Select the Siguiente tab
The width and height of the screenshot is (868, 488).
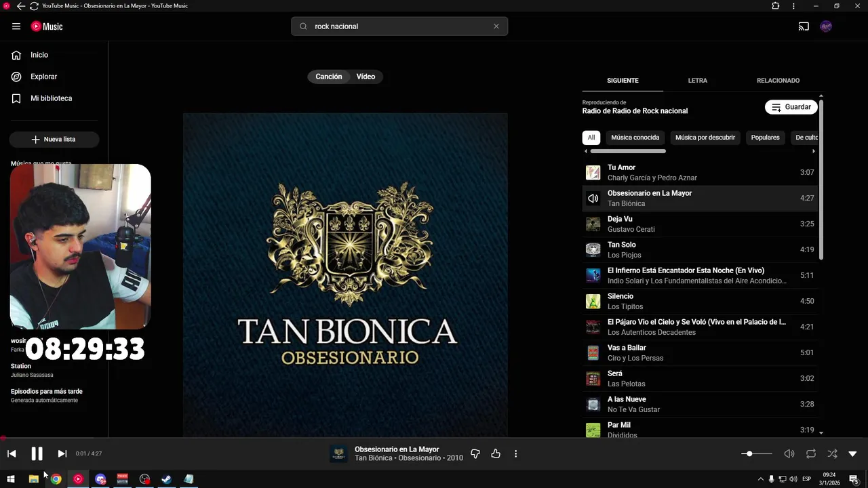(623, 81)
